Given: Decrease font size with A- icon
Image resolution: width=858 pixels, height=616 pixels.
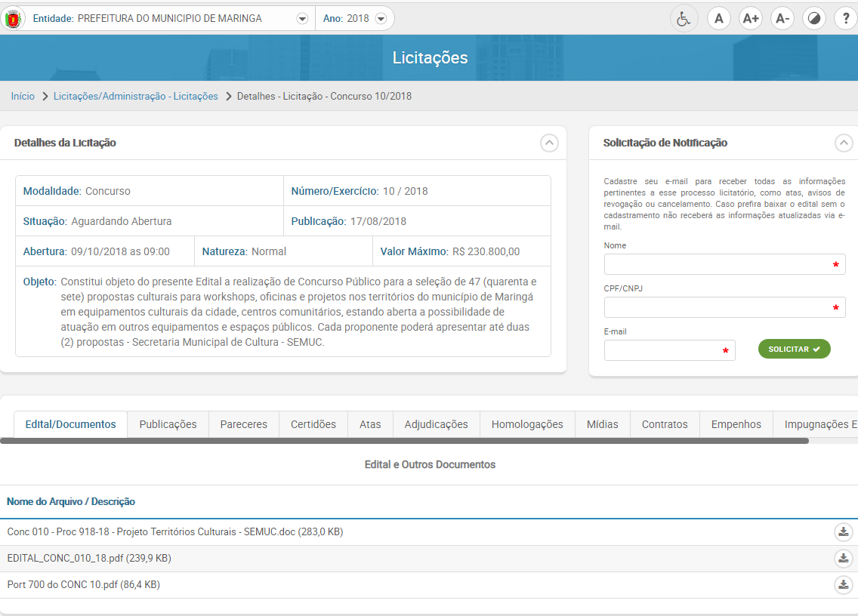Looking at the screenshot, I should (782, 18).
